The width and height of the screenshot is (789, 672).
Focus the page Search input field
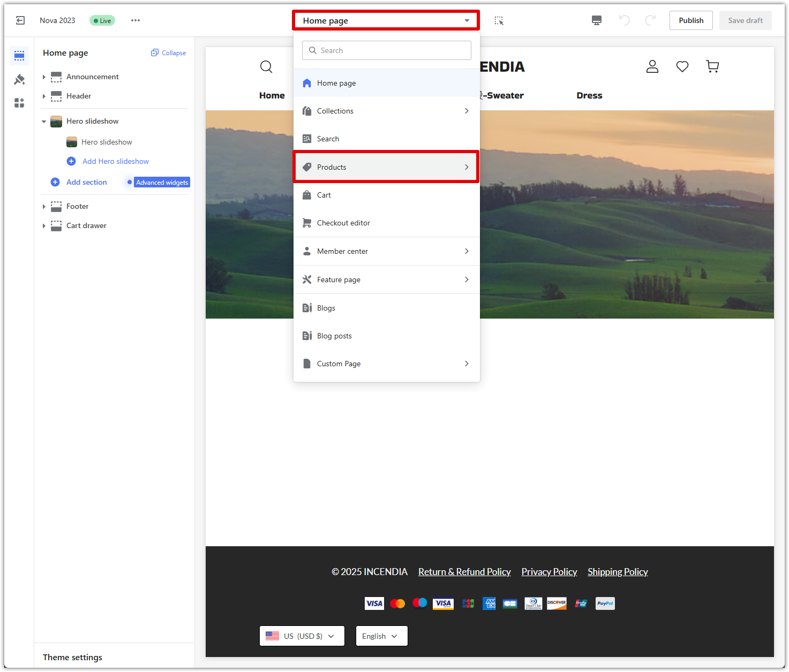pyautogui.click(x=387, y=50)
